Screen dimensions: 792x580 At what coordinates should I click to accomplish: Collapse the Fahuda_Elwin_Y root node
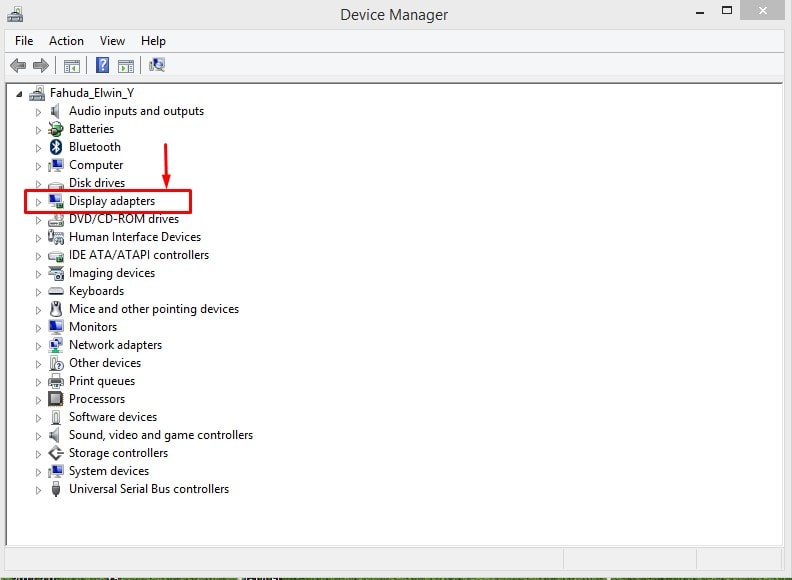[x=19, y=93]
